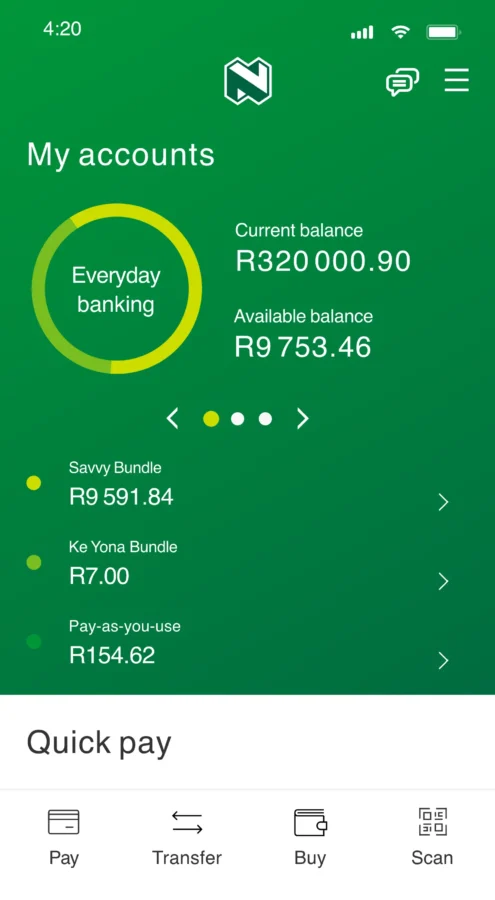
Task: Open the chat messages icon
Action: click(x=402, y=82)
